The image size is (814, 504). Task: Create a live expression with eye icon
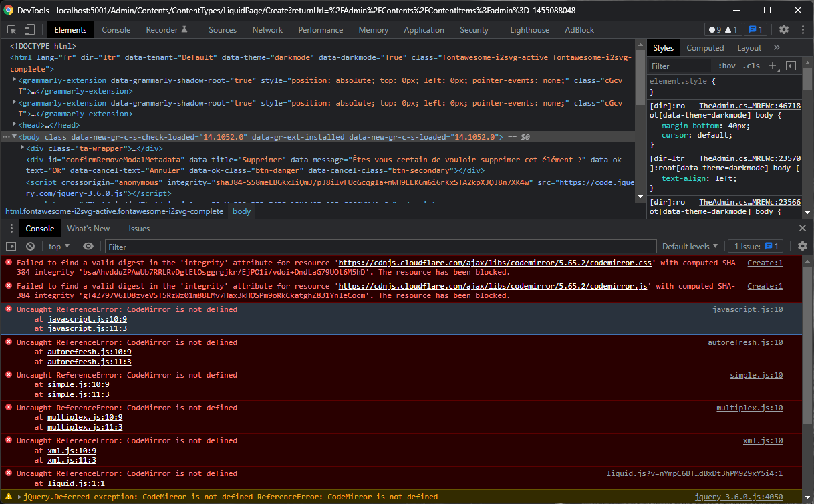click(88, 246)
